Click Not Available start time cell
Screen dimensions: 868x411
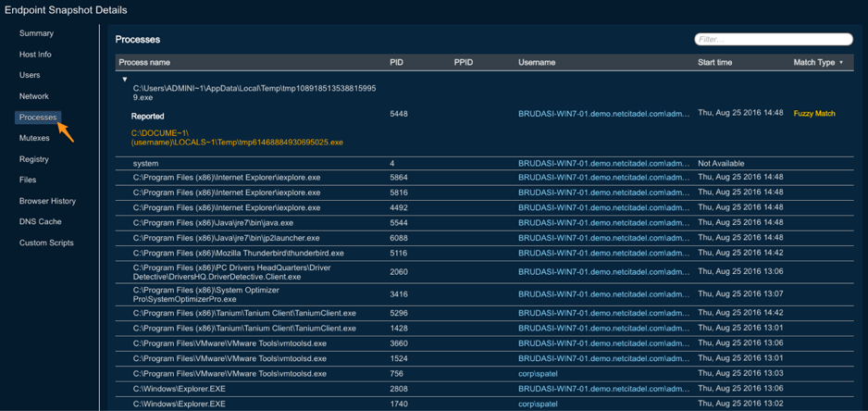[721, 164]
